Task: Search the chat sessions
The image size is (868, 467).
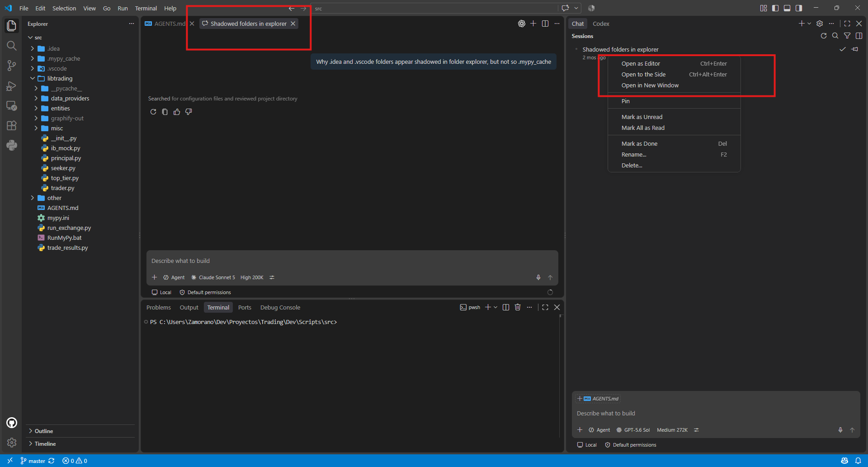Action: 835,36
